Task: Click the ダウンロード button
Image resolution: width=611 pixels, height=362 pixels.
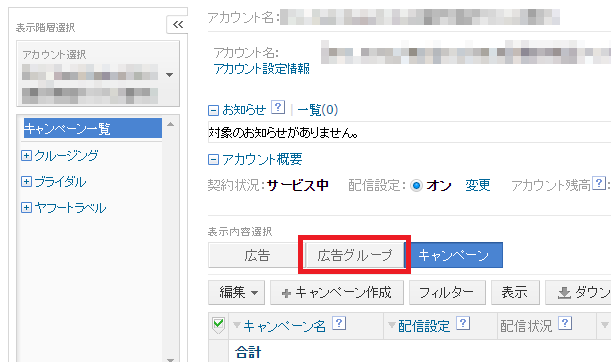Action: pyautogui.click(x=578, y=292)
